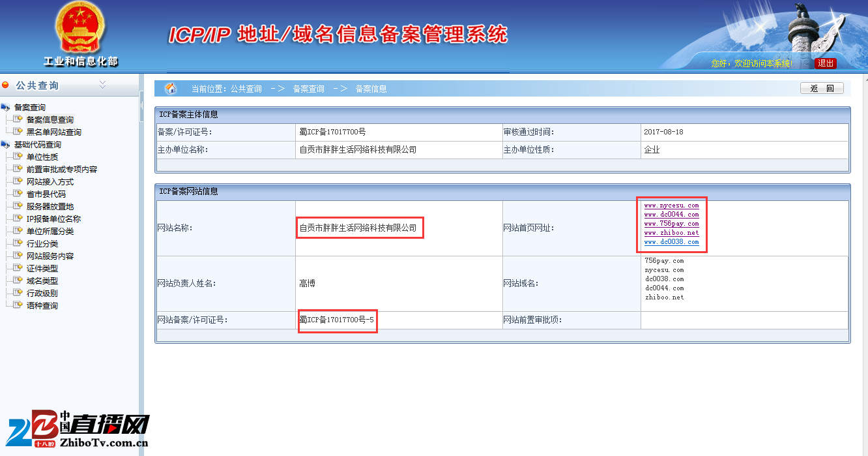Open the www.nycesu.com link
The width and height of the screenshot is (868, 456).
[x=671, y=205]
